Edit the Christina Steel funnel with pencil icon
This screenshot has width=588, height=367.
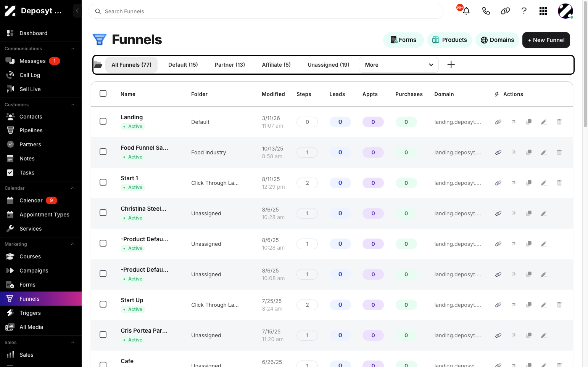(544, 213)
